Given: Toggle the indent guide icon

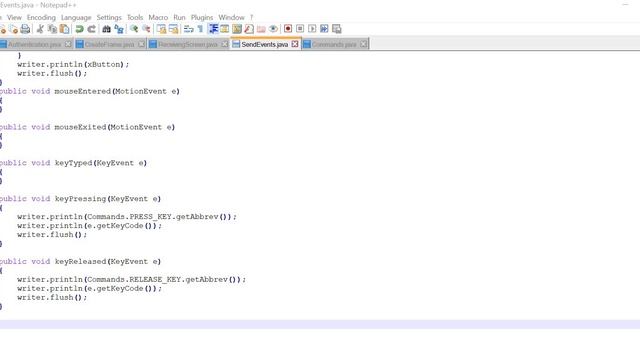Looking at the screenshot, I should coord(213,29).
